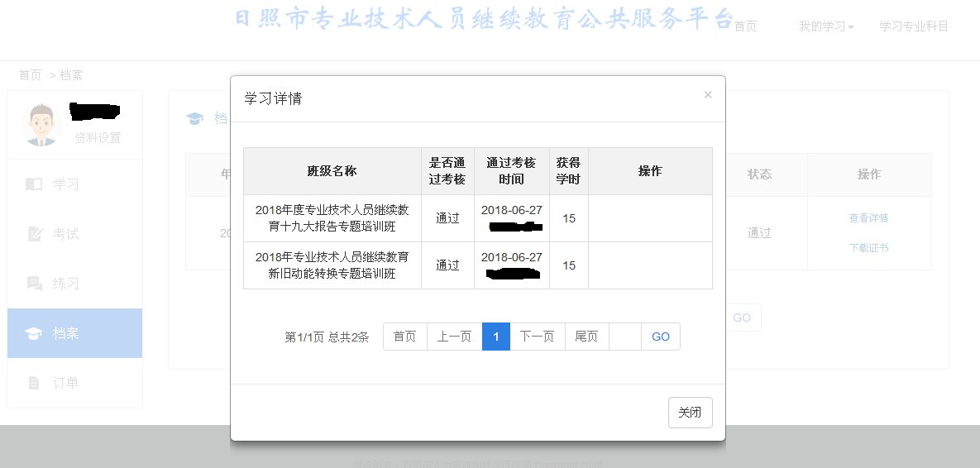Image resolution: width=980 pixels, height=468 pixels.
Task: Click the edit icon beside 考试
Action: point(34,234)
